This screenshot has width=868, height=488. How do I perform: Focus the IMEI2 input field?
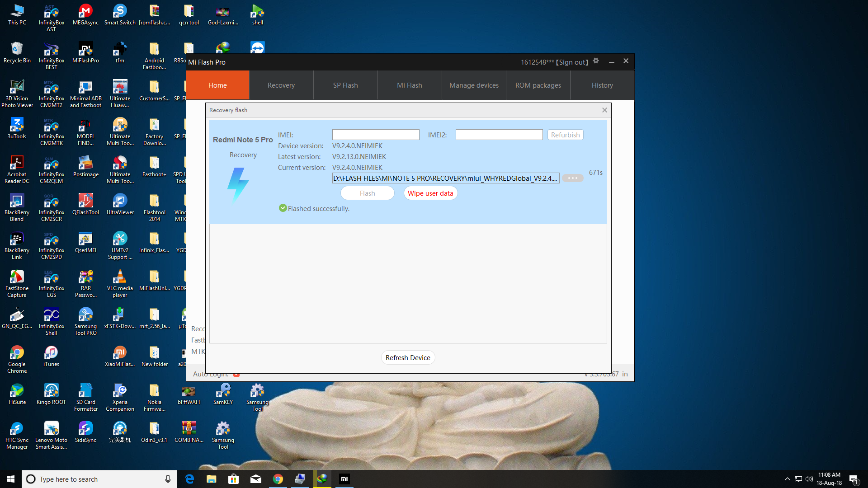coord(499,135)
